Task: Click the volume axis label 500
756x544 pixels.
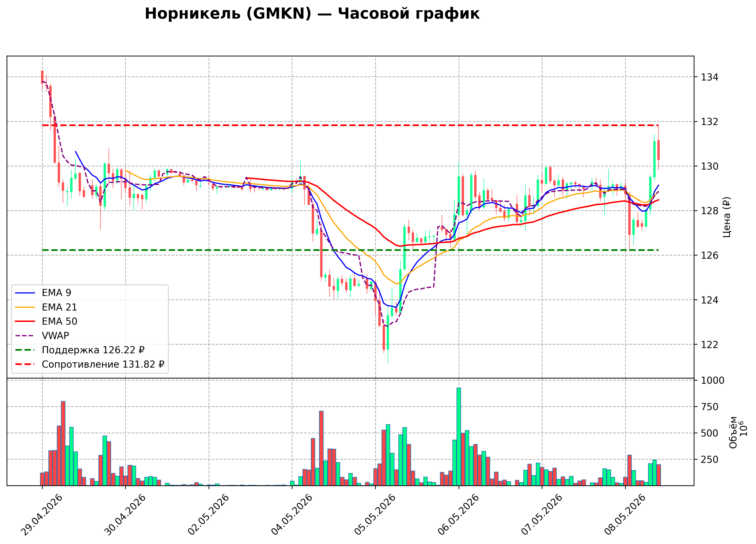Action: [710, 433]
